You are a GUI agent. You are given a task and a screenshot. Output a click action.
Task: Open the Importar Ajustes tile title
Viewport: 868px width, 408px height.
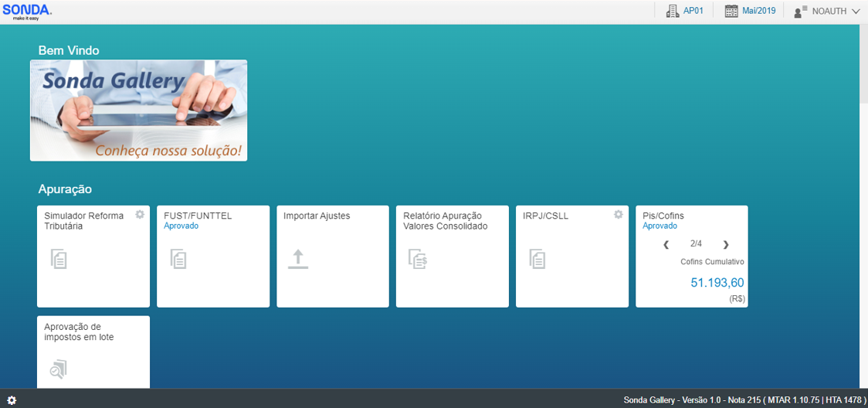[x=317, y=216]
